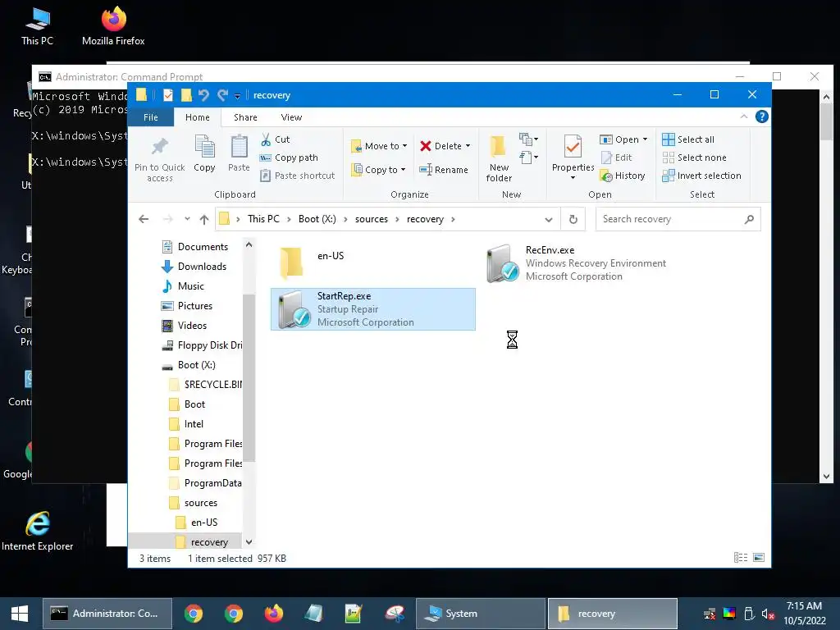The height and width of the screenshot is (630, 840).
Task: Click the Redo arrow in title bar
Action: tap(222, 95)
